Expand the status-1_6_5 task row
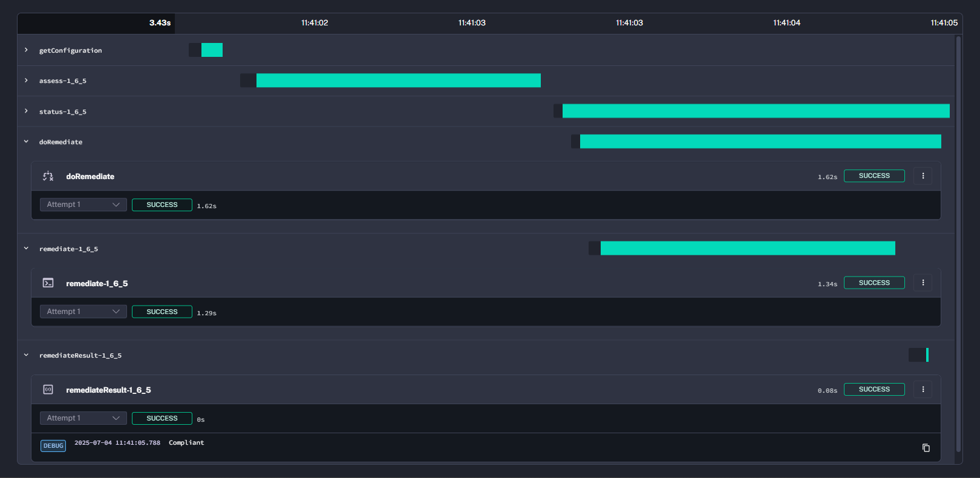 (26, 111)
